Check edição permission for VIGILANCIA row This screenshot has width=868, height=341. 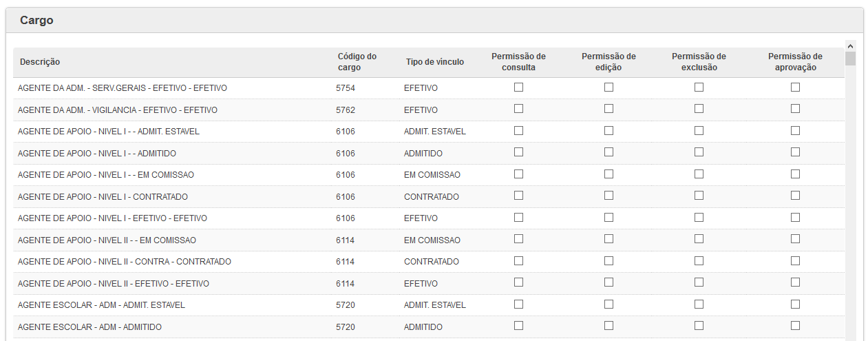pos(608,108)
